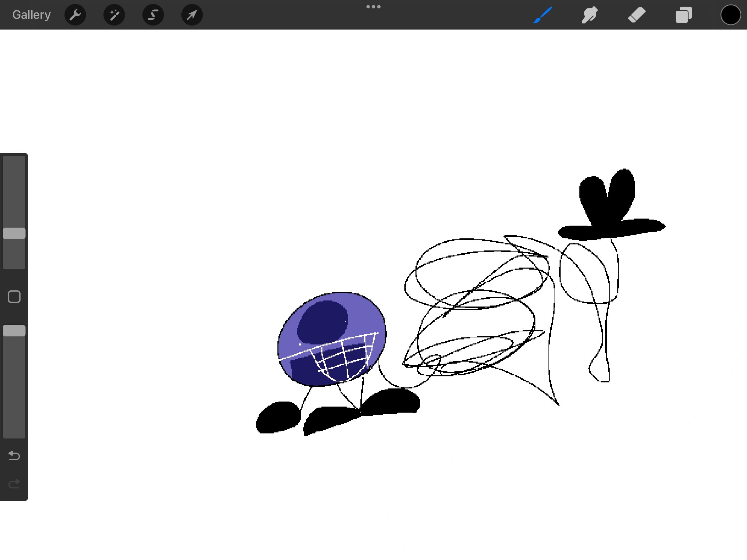747x560 pixels.
Task: Open the Actions wrench menu
Action: point(75,15)
